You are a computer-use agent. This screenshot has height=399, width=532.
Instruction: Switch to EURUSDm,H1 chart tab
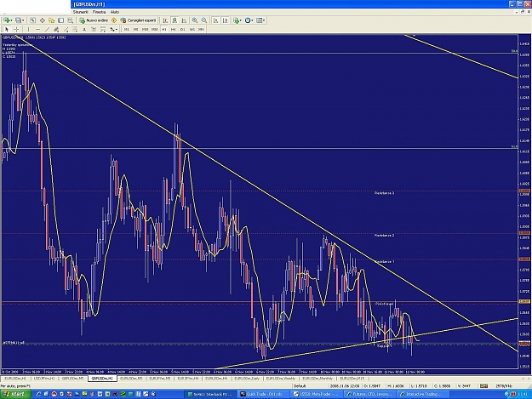click(x=15, y=379)
